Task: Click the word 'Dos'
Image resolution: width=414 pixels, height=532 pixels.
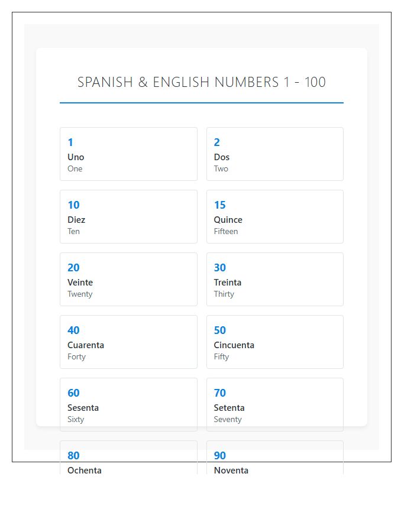Action: 222,157
